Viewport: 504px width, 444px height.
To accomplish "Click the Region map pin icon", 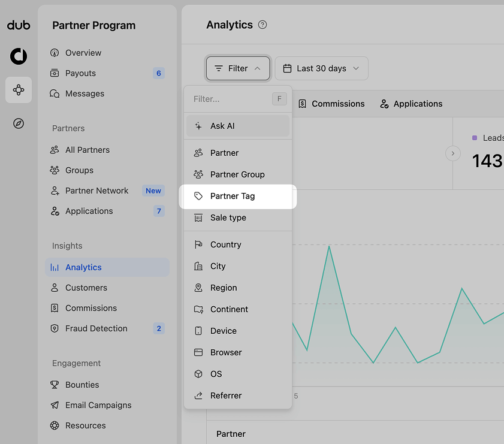I will point(198,288).
